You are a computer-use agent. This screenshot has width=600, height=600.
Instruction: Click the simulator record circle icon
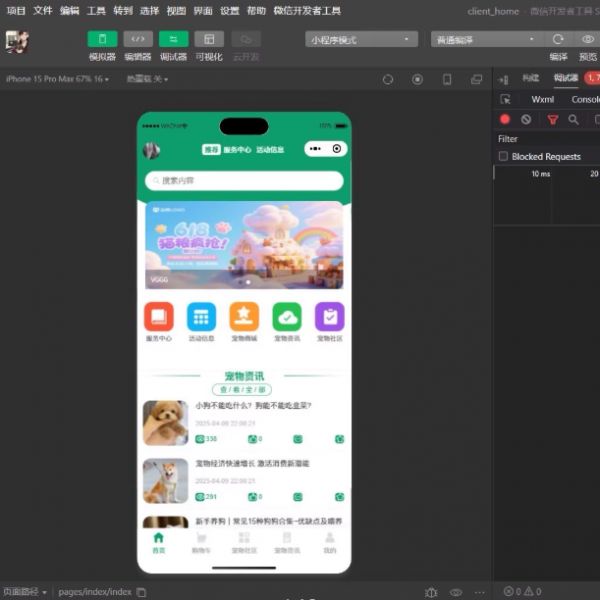coord(417,80)
